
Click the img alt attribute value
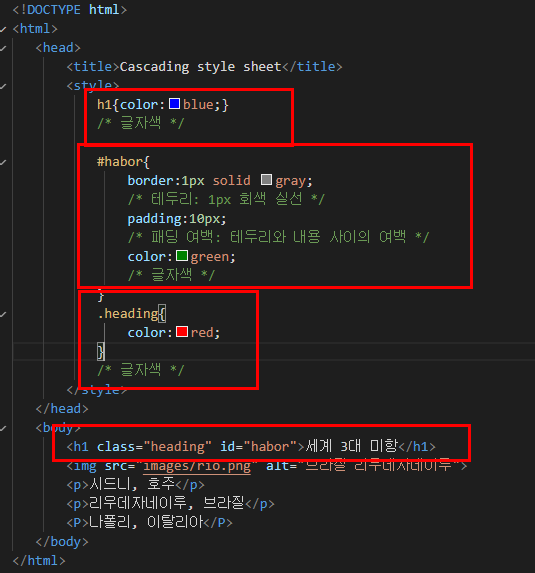[379, 466]
